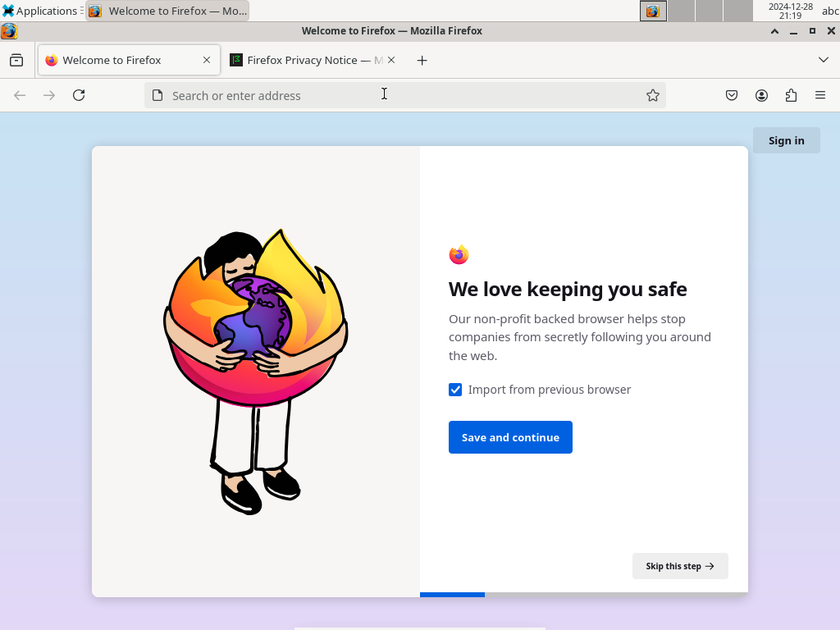Open a new tab with the plus icon

click(422, 61)
